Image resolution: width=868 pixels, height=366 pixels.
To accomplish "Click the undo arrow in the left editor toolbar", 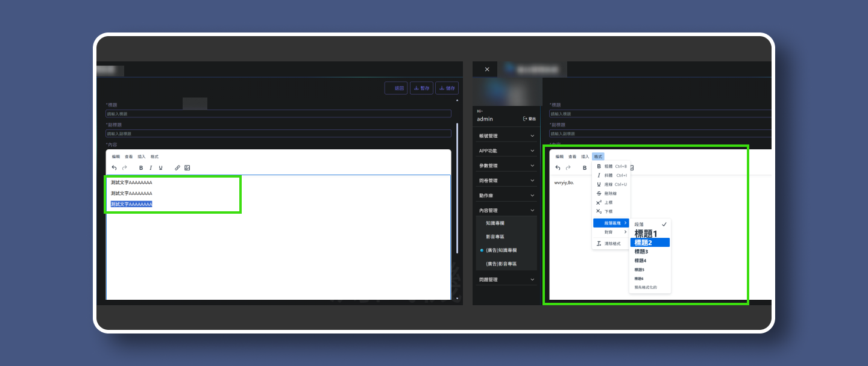I will (x=115, y=168).
